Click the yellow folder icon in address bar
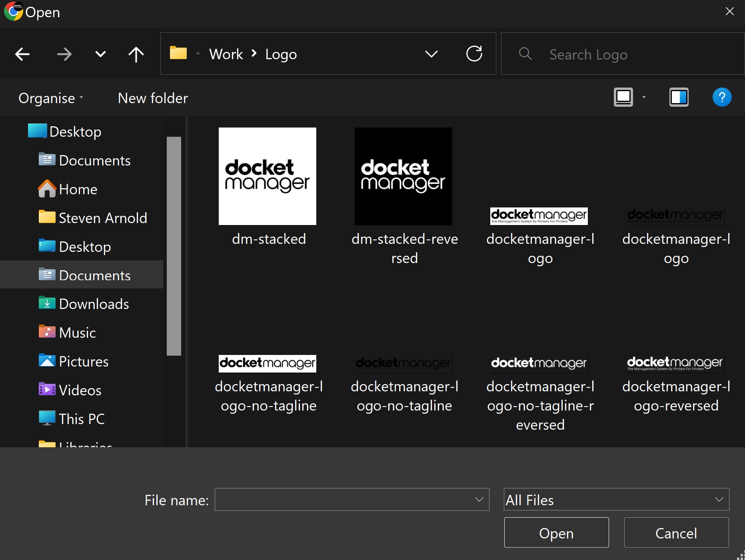This screenshot has height=560, width=745. pyautogui.click(x=178, y=53)
